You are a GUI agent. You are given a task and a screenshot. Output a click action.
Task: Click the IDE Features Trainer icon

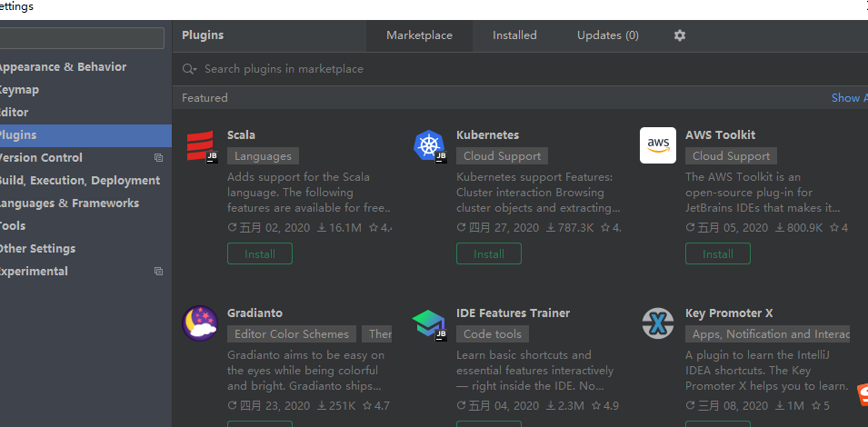pos(430,324)
